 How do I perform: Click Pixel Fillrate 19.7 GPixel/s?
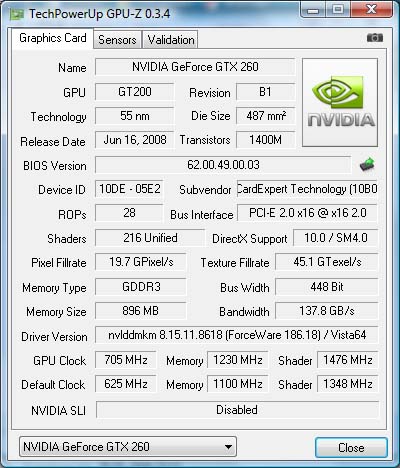click(x=140, y=262)
